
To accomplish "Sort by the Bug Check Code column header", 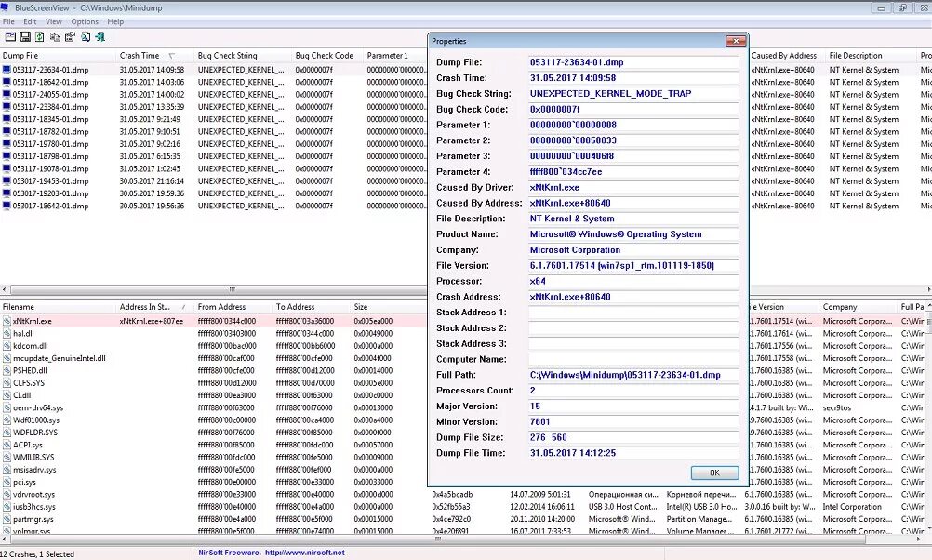I will coord(328,55).
